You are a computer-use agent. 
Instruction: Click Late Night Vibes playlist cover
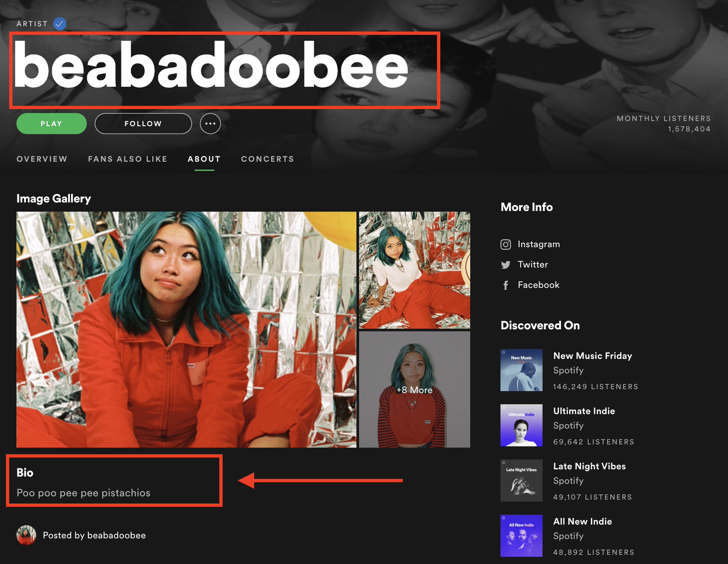coord(521,480)
